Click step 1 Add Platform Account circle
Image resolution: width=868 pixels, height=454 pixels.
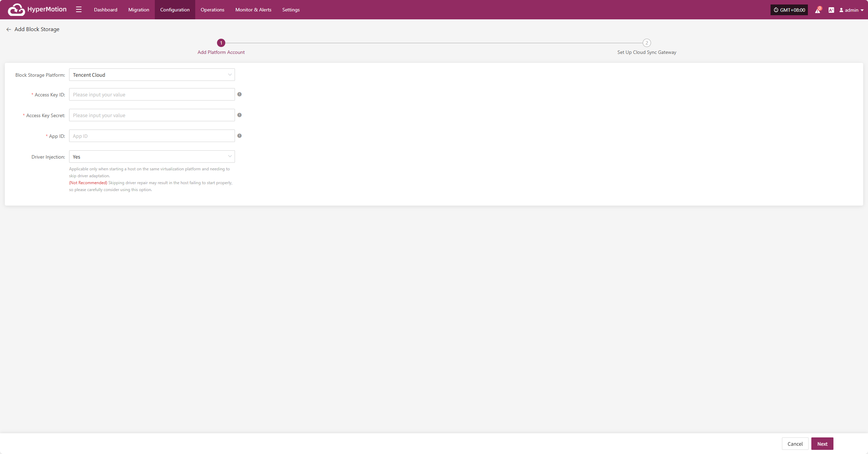(221, 43)
